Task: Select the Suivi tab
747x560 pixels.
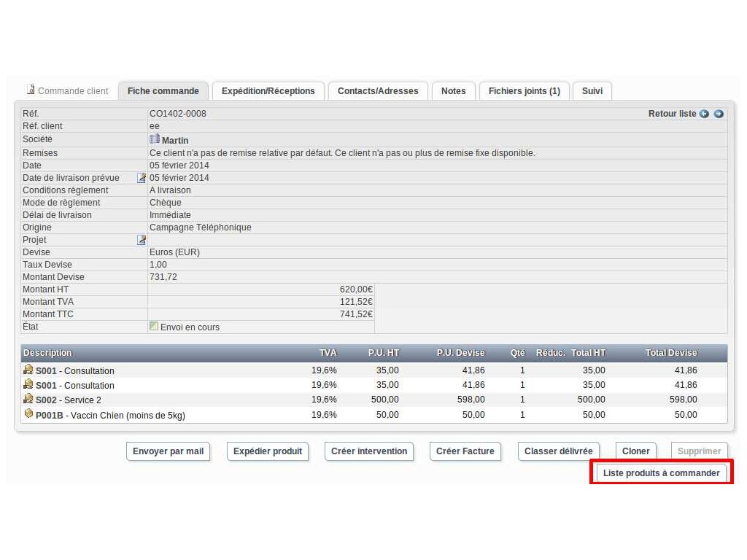Action: coord(592,91)
